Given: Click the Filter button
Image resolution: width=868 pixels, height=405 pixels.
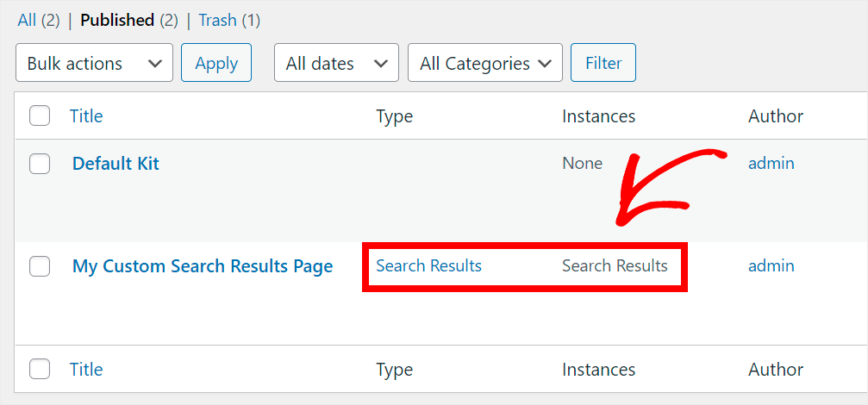Looking at the screenshot, I should pos(603,63).
